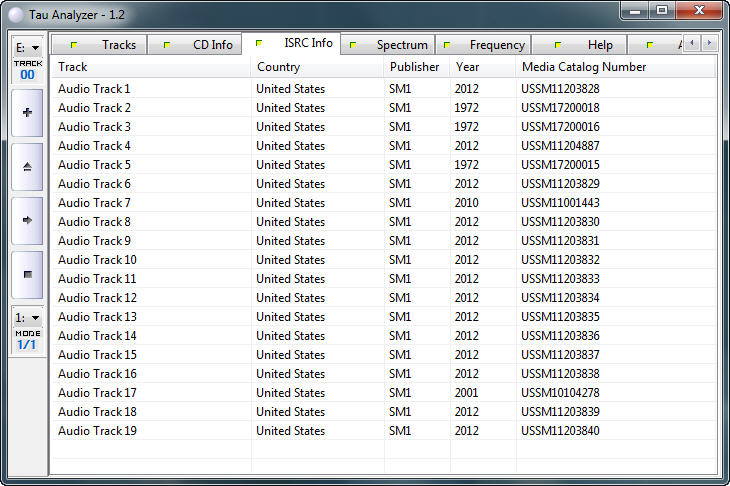Click the mode 1/1 indicator

[x=27, y=344]
